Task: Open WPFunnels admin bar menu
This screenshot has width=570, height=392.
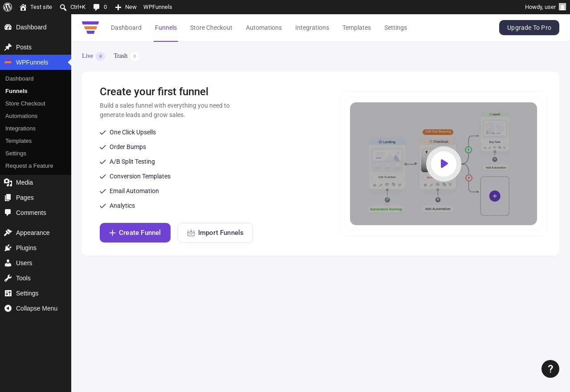Action: tap(158, 7)
